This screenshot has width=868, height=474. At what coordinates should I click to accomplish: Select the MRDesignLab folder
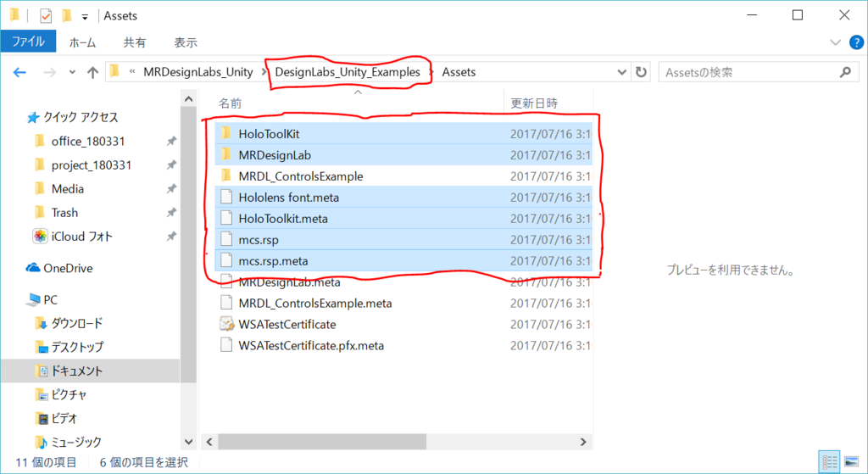point(403,155)
